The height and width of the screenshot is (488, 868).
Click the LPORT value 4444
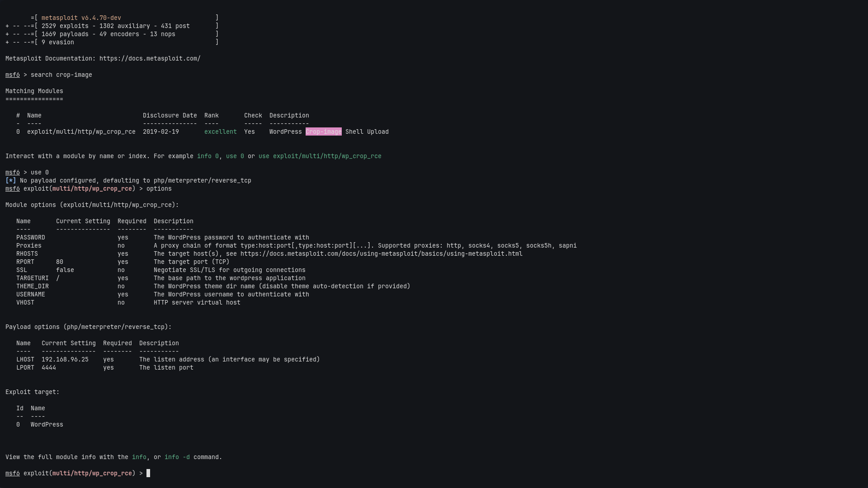click(x=48, y=368)
